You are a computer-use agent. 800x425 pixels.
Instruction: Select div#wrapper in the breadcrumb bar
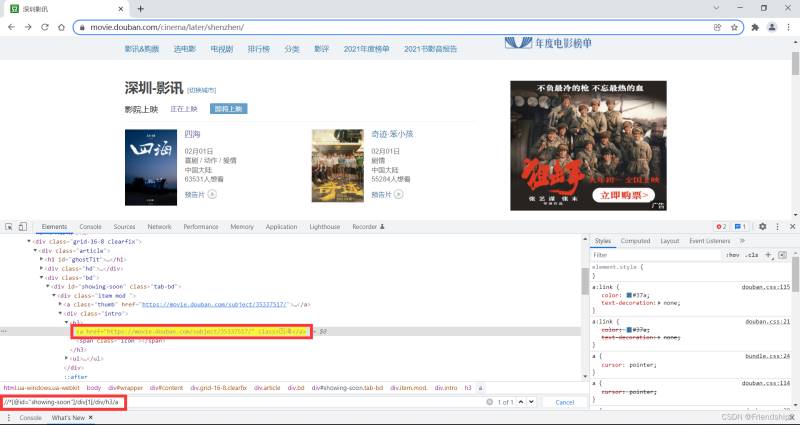[127, 388]
